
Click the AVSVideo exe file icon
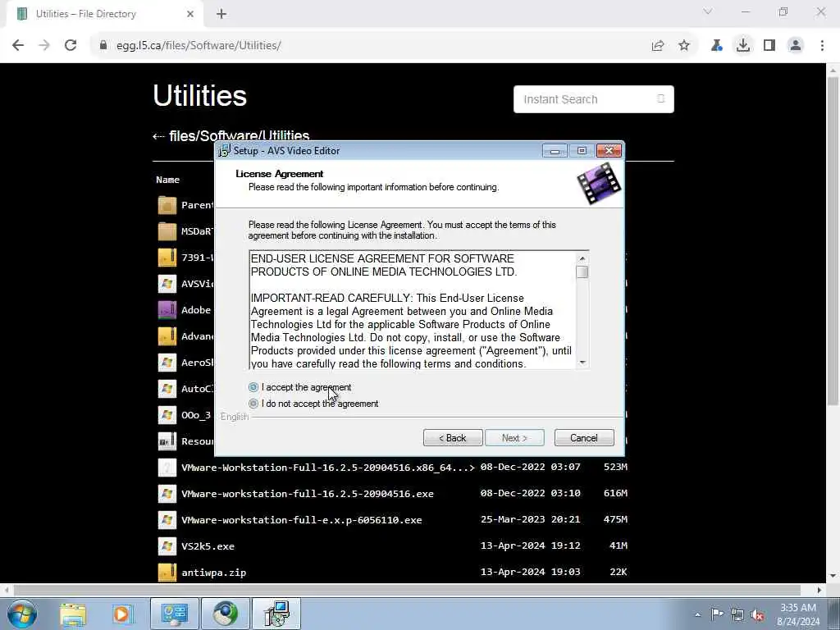coord(167,283)
